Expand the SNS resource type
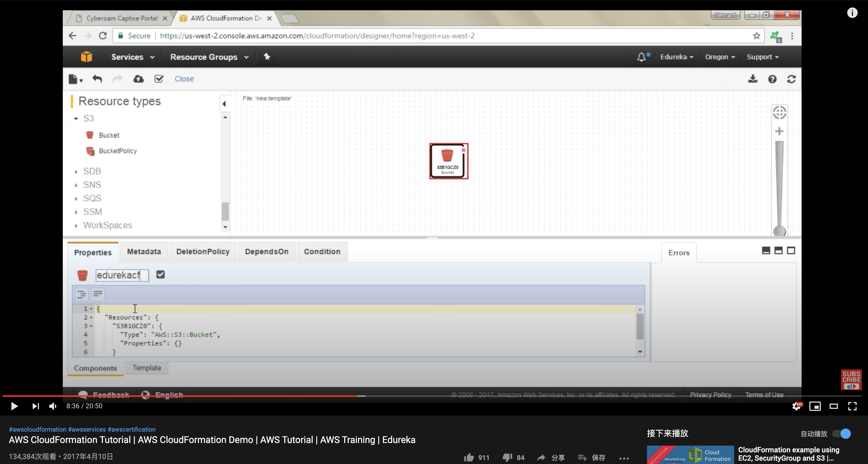 click(x=92, y=185)
